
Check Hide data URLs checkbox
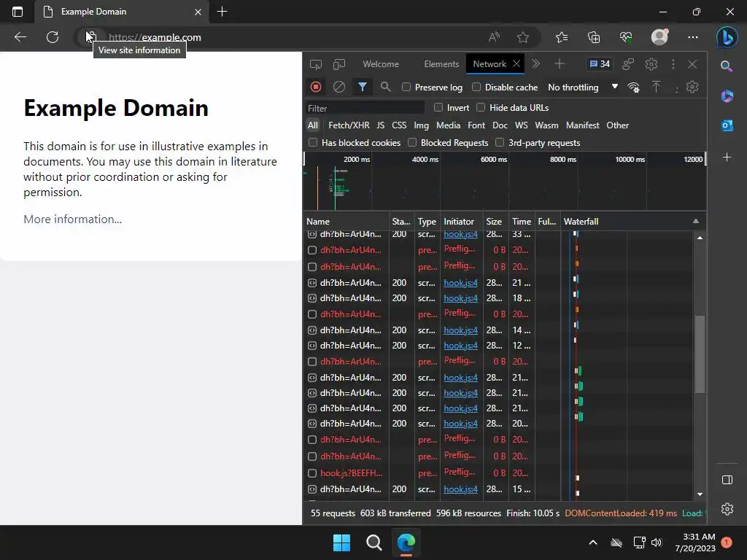pos(481,108)
